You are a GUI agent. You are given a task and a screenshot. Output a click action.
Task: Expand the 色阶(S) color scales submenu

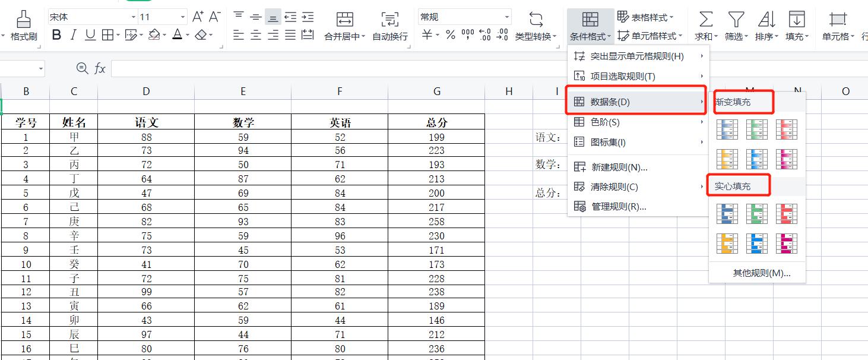pyautogui.click(x=607, y=122)
